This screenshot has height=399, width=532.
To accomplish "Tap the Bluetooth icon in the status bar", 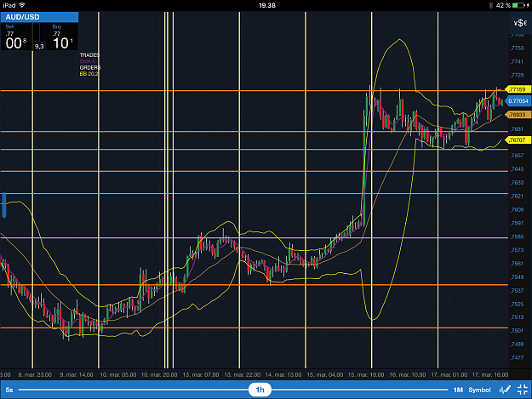I will tap(490, 5).
